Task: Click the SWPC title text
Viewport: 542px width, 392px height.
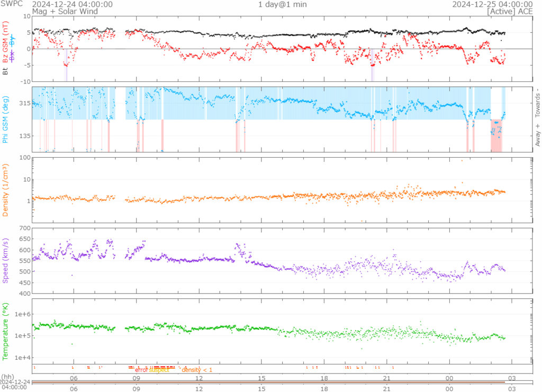Action: point(12,4)
